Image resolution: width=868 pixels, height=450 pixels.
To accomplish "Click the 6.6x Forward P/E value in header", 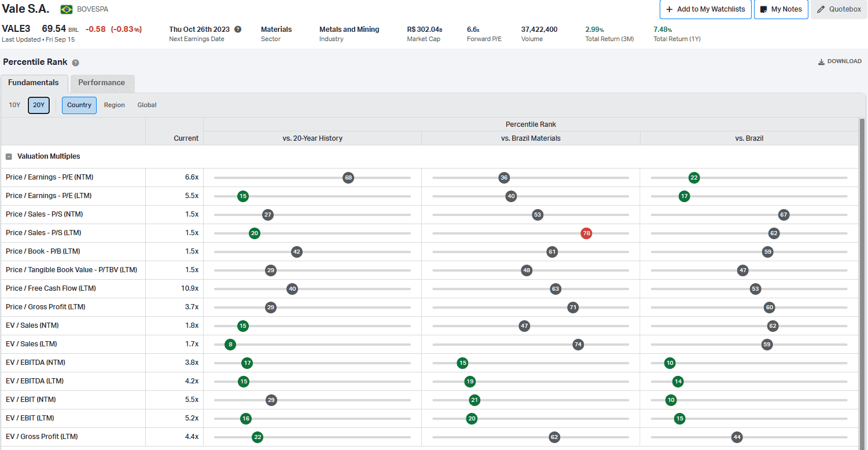I will (x=473, y=30).
